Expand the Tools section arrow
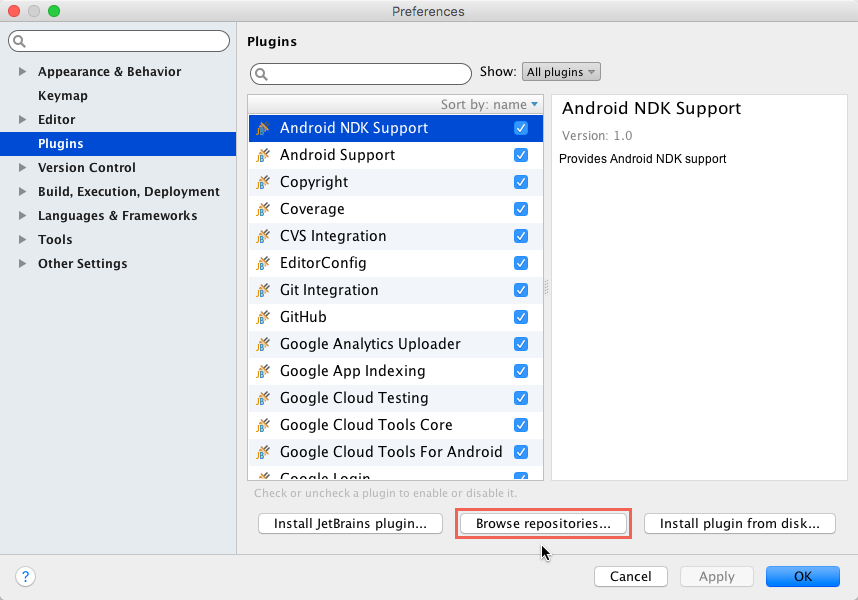This screenshot has height=600, width=858. click(x=22, y=240)
